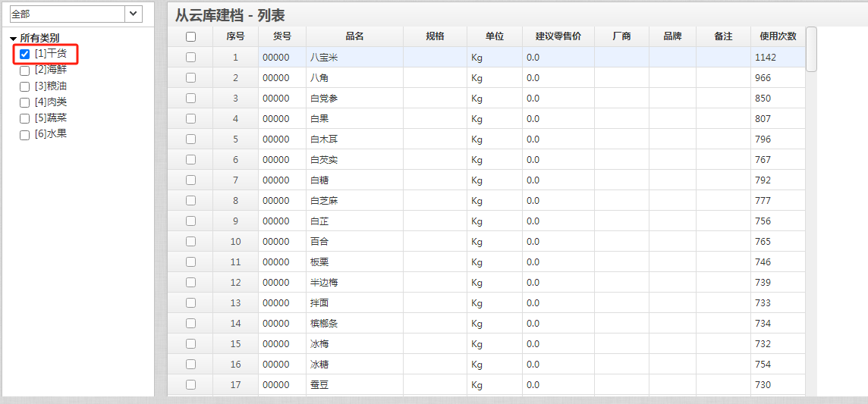Toggle the select-all checkbox in table header
The height and width of the screenshot is (404, 868).
191,36
